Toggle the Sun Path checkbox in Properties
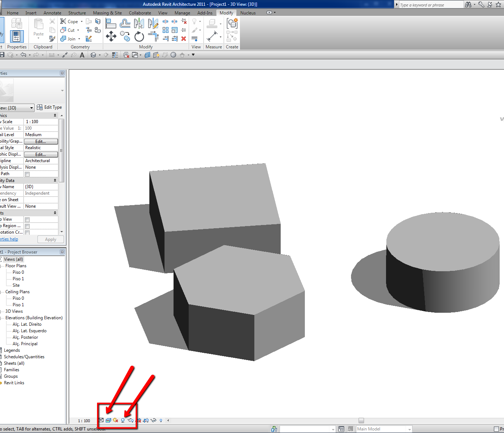The image size is (504, 433). (27, 174)
